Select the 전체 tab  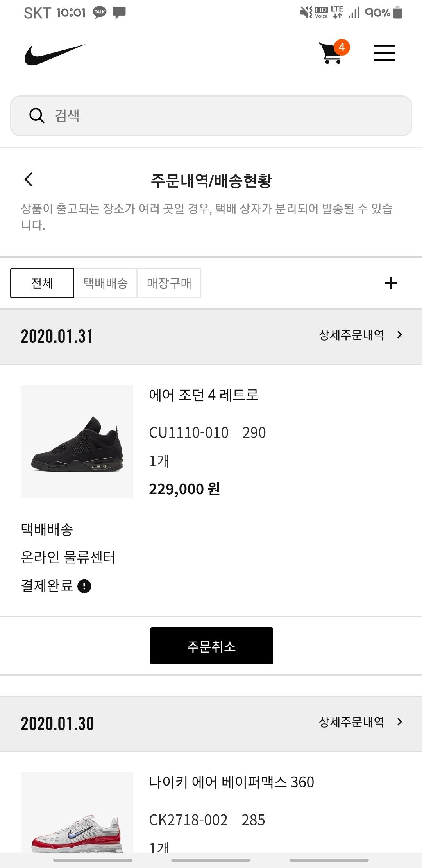(x=42, y=283)
